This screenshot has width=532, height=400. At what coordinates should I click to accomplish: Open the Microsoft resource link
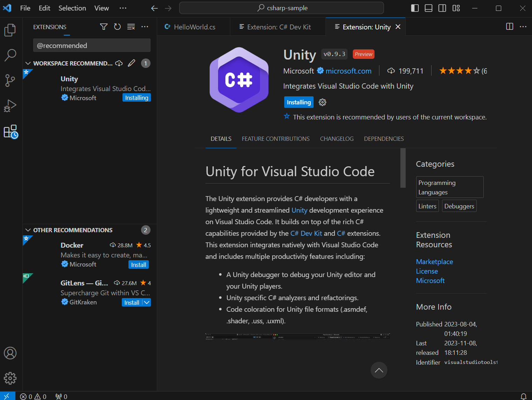point(430,281)
